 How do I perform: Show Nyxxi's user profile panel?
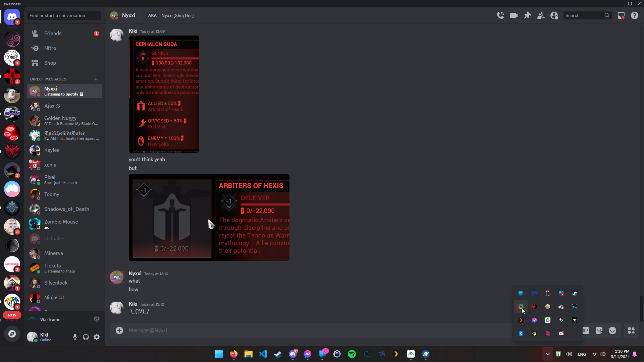(x=554, y=15)
